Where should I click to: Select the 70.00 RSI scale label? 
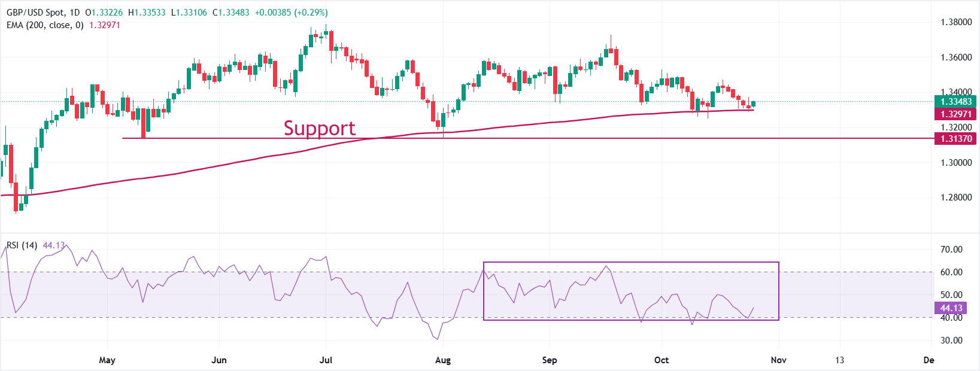click(x=951, y=250)
